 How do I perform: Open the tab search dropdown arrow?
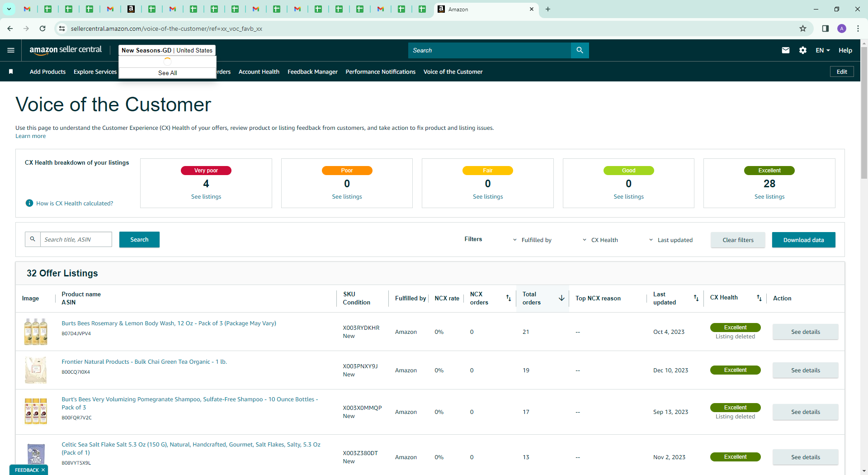coord(9,9)
